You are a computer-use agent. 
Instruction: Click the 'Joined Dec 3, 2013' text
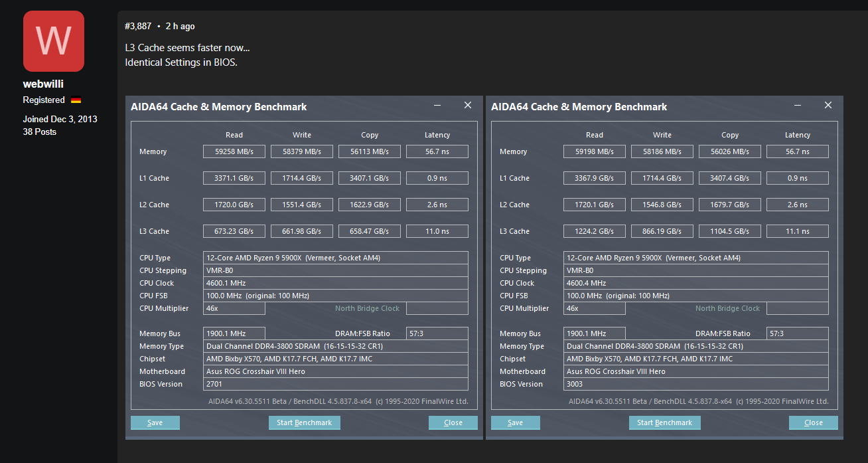(60, 119)
